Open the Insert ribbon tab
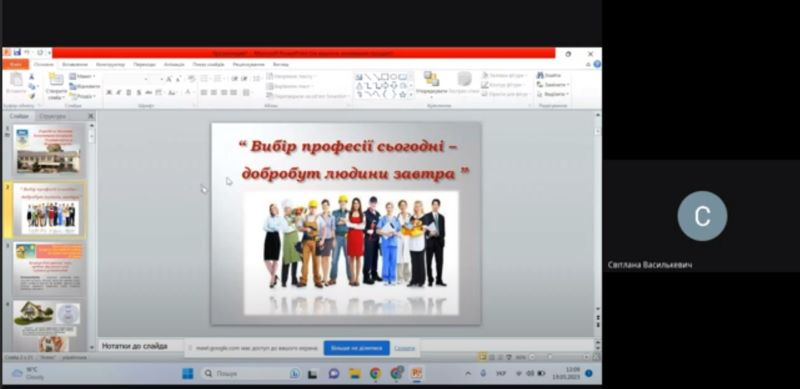This screenshot has width=800, height=389. 74,64
